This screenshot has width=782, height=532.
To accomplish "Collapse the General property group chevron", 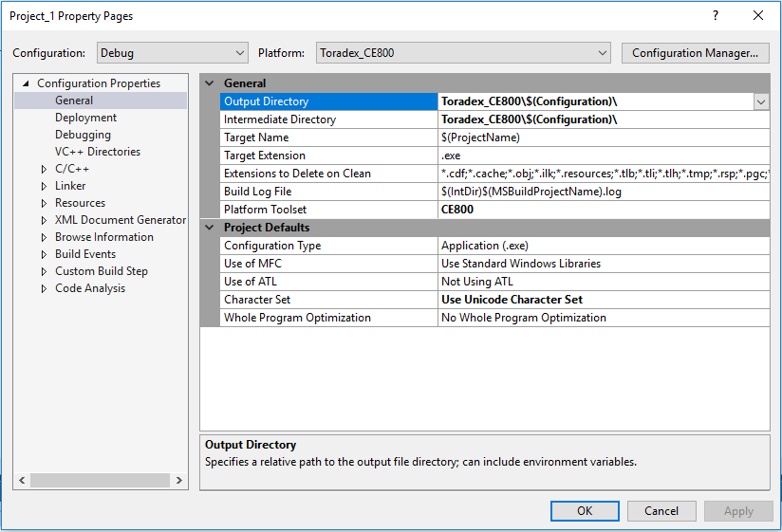I will click(x=210, y=83).
